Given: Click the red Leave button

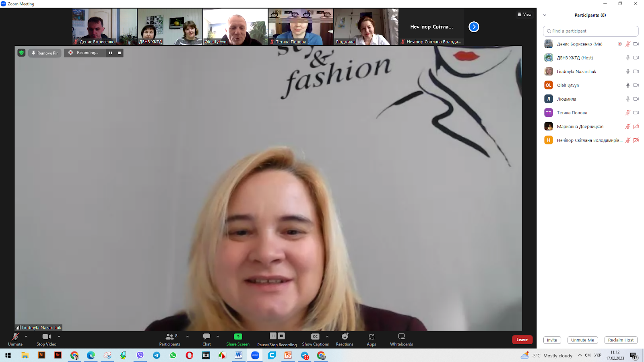Looking at the screenshot, I should 522,339.
